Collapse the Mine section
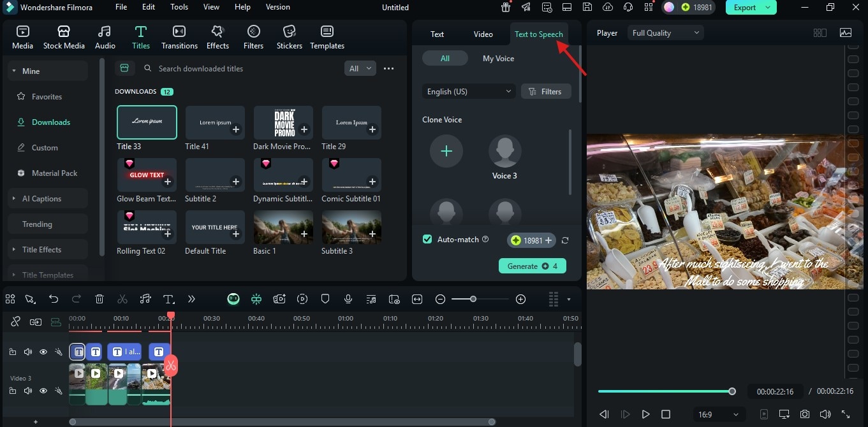 14,71
